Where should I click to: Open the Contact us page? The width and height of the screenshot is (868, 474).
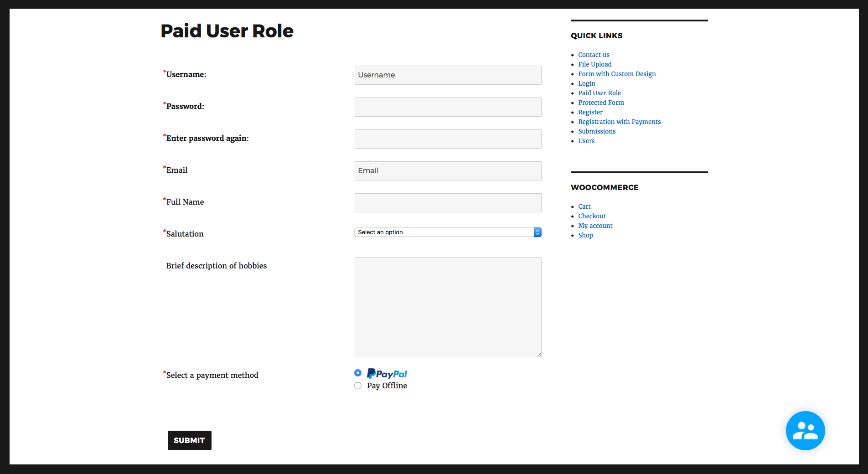pos(594,54)
